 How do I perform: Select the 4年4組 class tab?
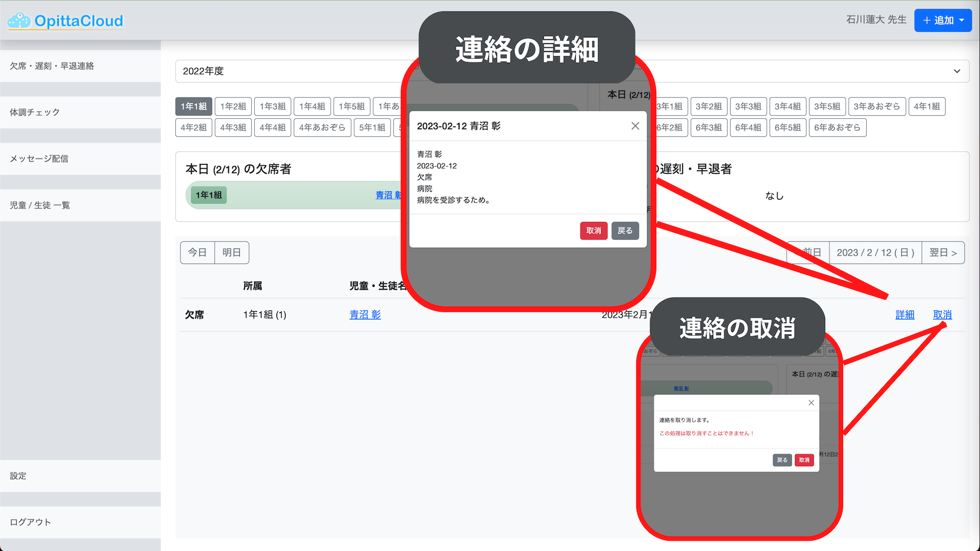click(273, 127)
